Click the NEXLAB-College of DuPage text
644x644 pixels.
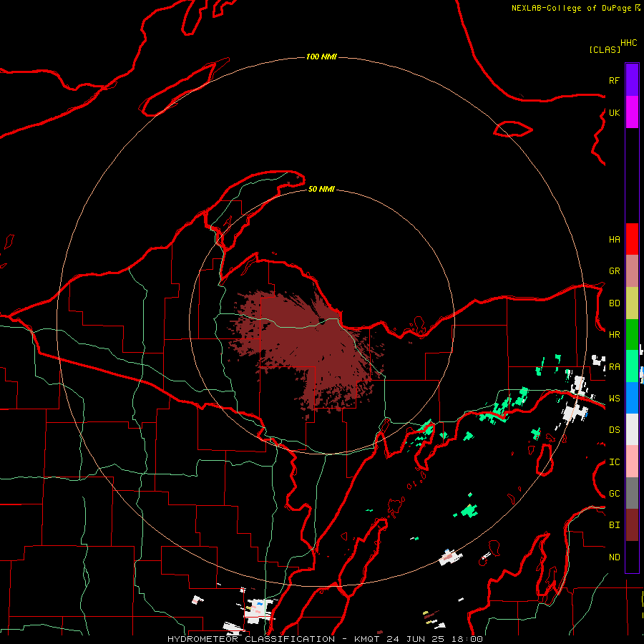[x=571, y=8]
